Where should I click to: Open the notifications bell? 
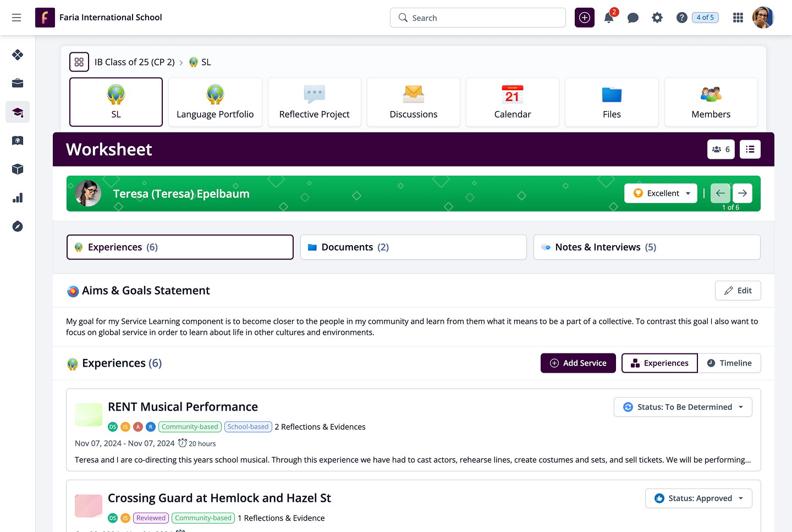[609, 18]
